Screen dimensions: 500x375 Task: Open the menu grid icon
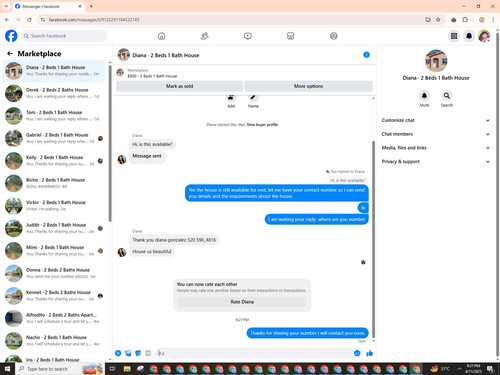click(454, 36)
